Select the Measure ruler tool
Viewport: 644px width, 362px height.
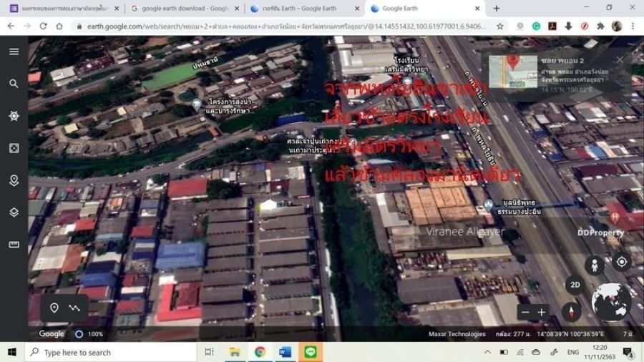(14, 245)
